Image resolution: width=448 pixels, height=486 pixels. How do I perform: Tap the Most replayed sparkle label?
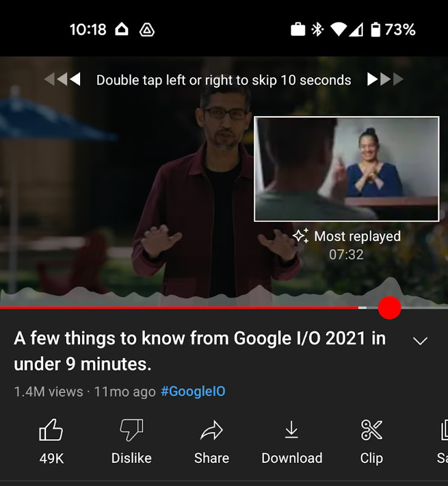(347, 236)
